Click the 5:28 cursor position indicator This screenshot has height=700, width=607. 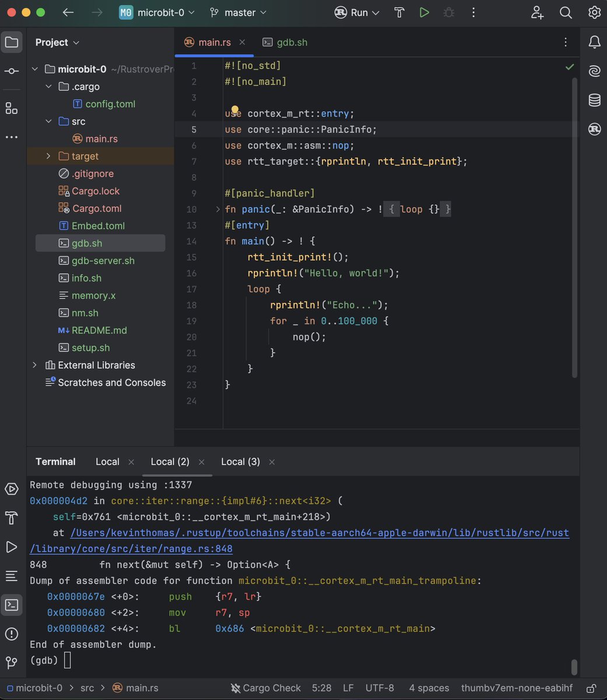pos(322,688)
